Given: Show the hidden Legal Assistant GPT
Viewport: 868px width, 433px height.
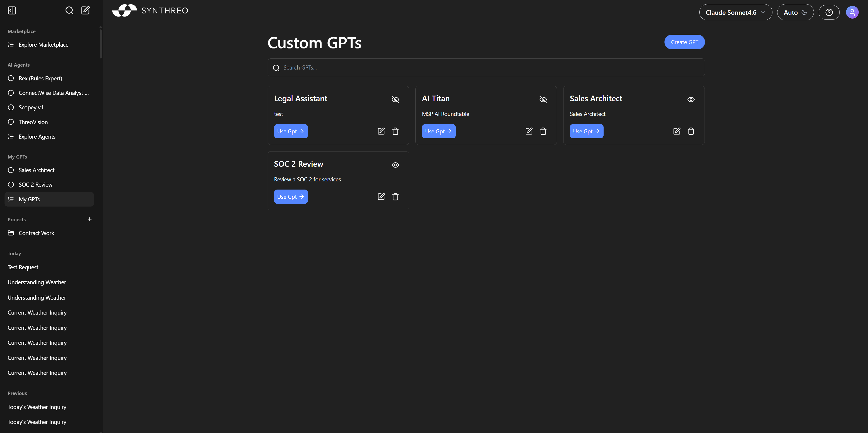Looking at the screenshot, I should click(395, 99).
